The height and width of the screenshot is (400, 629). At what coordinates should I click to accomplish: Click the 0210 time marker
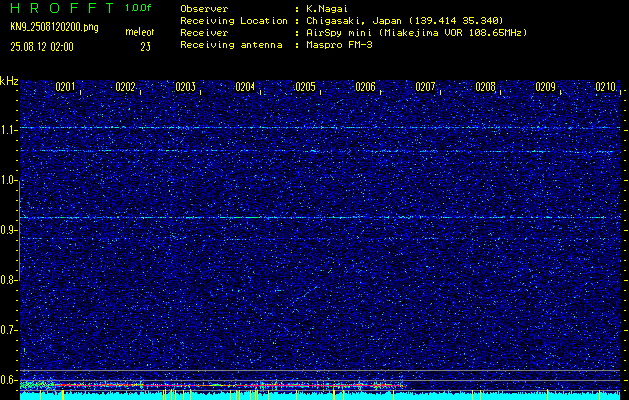(605, 87)
